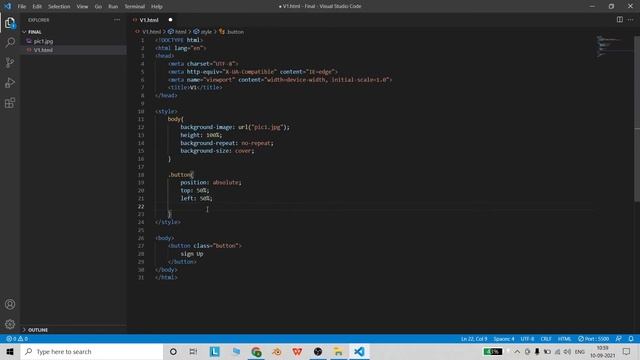640x360 pixels.
Task: Click the Visual Studio Code taskbar icon
Action: (359, 351)
